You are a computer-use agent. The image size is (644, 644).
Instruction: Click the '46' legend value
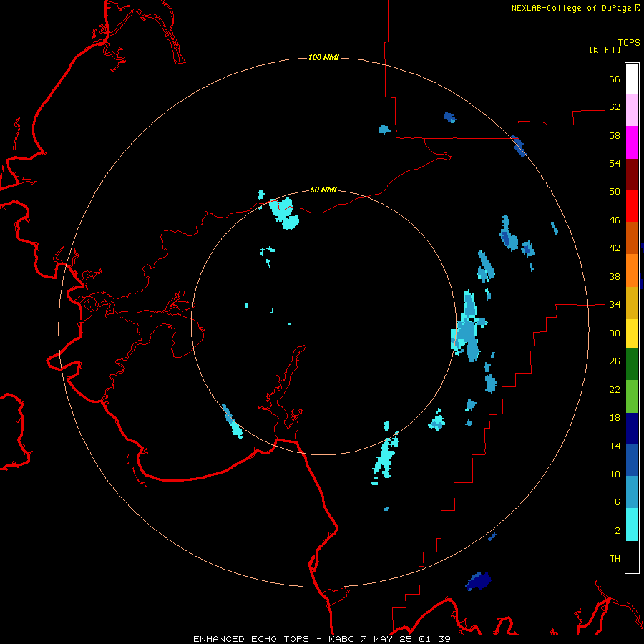tap(615, 220)
